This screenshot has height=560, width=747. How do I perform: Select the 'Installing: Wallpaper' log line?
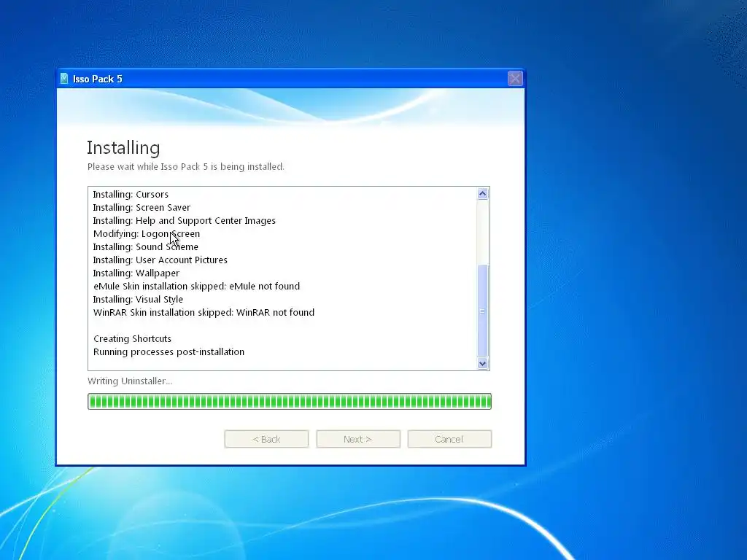[x=136, y=273]
